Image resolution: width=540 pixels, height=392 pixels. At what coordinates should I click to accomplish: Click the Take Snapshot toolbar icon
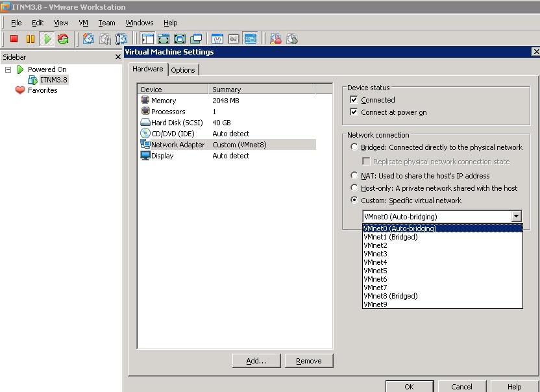pyautogui.click(x=88, y=39)
